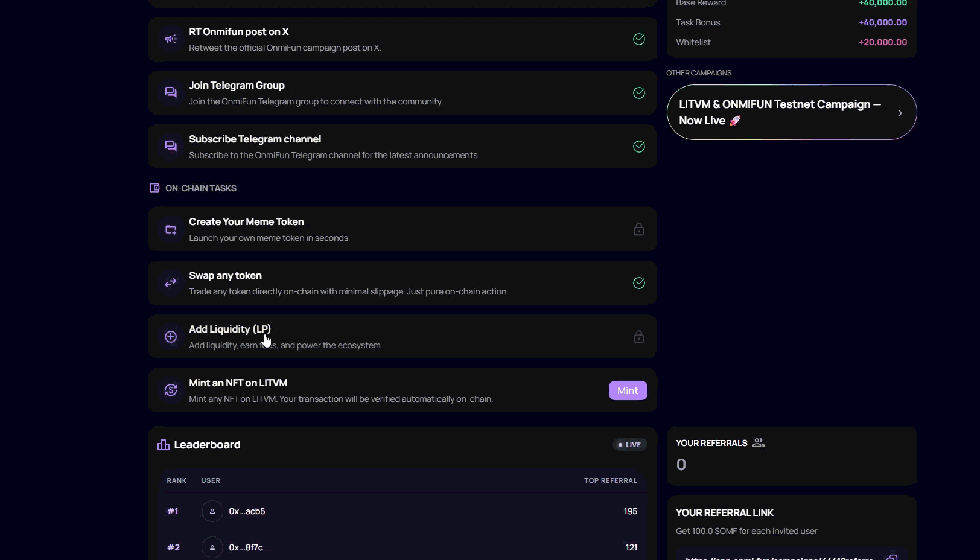Click lock icon on Add Liquidity (LP) row
The width and height of the screenshot is (980, 560).
point(638,337)
